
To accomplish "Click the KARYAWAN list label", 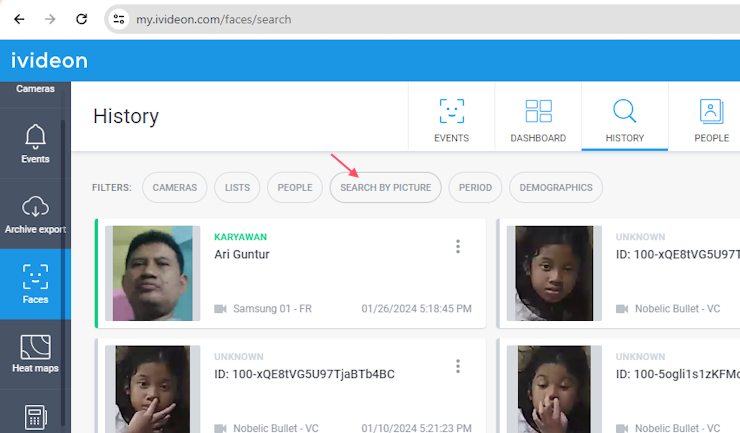I will (x=241, y=237).
